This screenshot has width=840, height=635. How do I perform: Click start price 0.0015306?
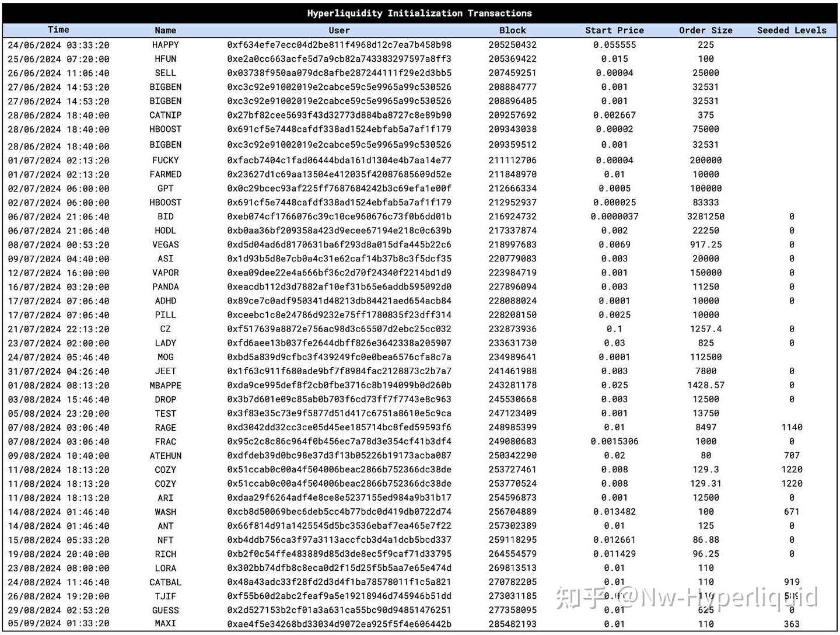coord(615,442)
